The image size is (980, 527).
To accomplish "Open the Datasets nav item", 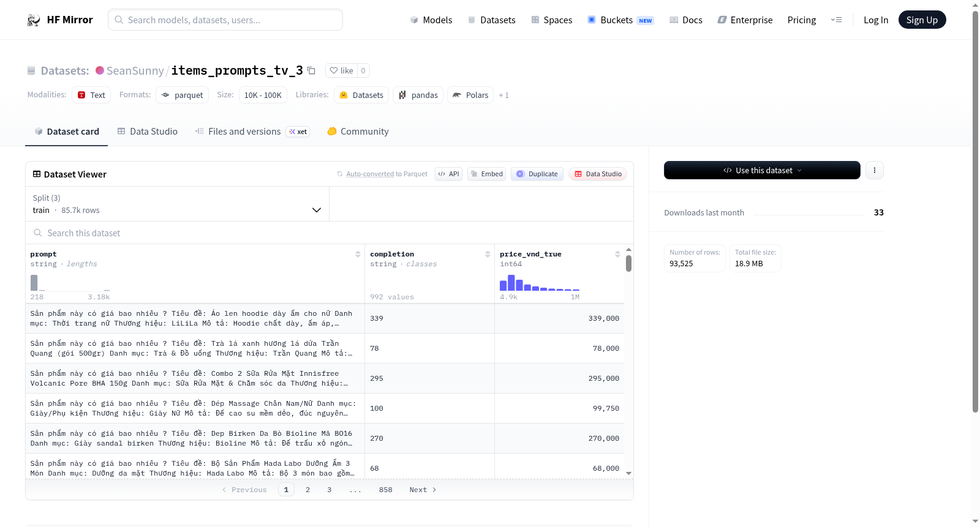I will point(492,20).
